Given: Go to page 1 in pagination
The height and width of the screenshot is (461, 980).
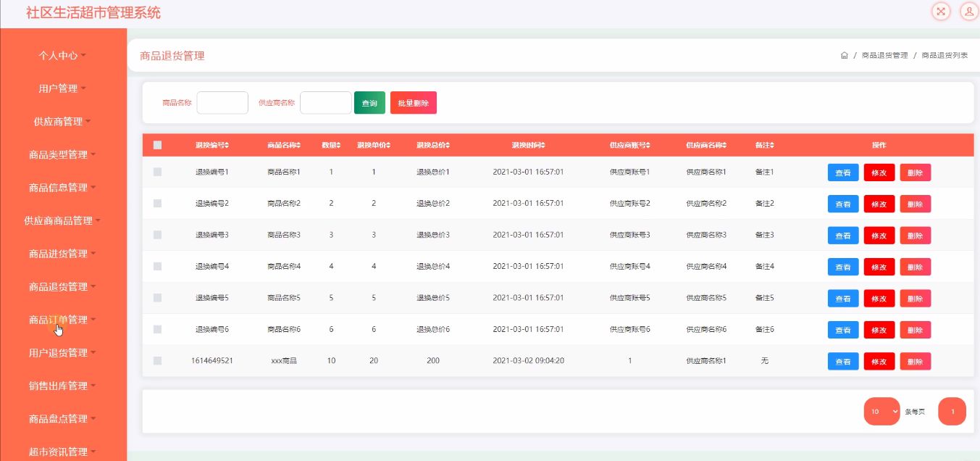Looking at the screenshot, I should click(952, 412).
